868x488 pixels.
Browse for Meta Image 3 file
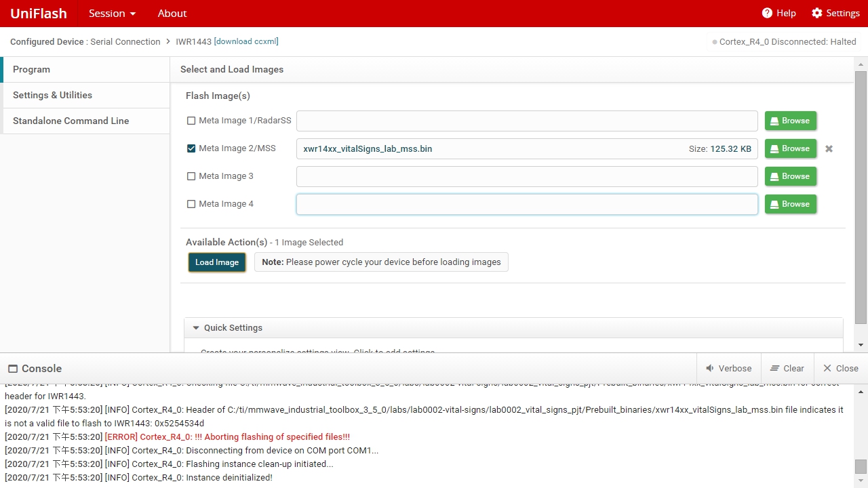pos(791,176)
